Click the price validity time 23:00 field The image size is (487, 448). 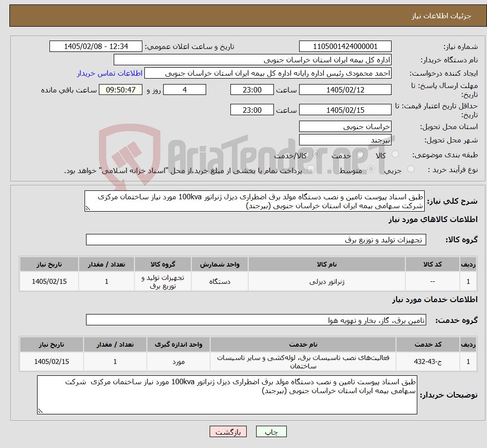(x=252, y=110)
